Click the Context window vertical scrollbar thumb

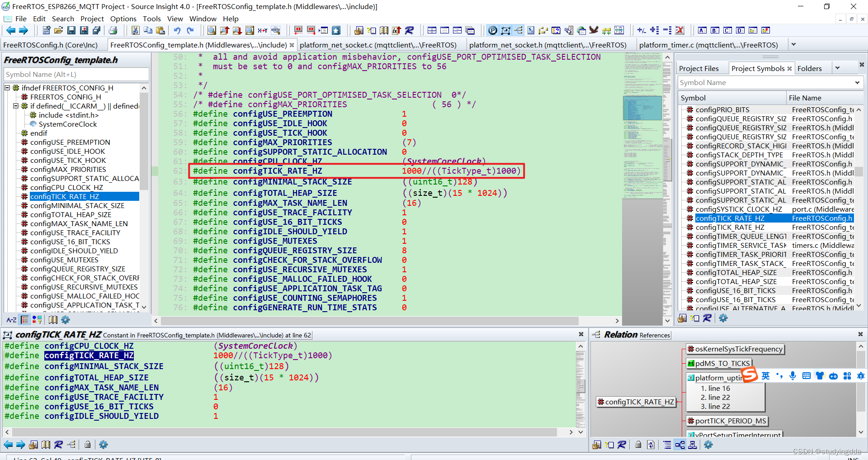580,386
